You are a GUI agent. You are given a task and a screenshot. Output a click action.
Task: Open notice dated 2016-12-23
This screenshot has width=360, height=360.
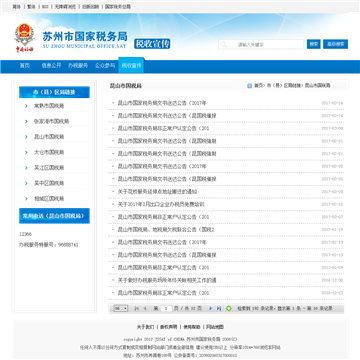(163, 293)
